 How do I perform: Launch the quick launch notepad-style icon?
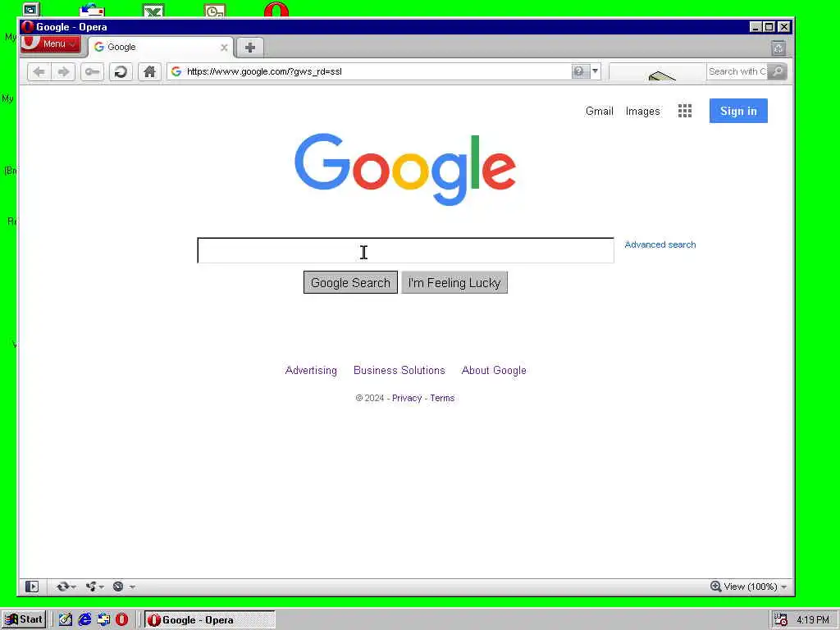point(66,619)
